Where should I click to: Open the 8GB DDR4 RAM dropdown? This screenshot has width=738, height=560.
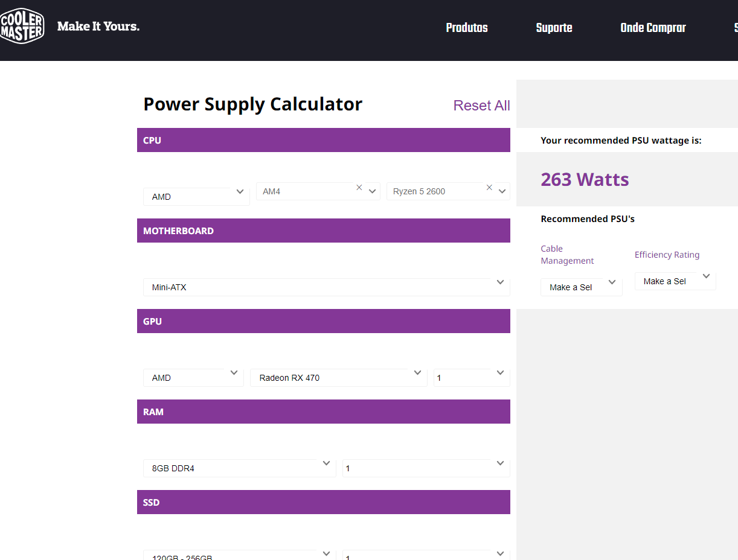pos(239,468)
